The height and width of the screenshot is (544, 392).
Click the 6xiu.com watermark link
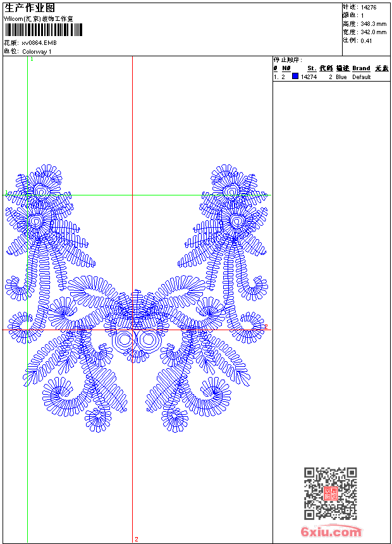click(331, 532)
